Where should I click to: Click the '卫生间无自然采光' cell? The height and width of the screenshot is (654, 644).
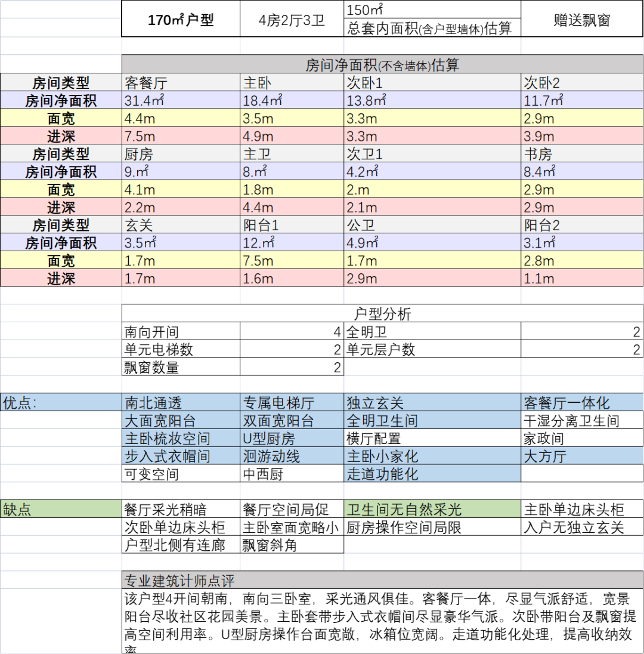tap(432, 509)
